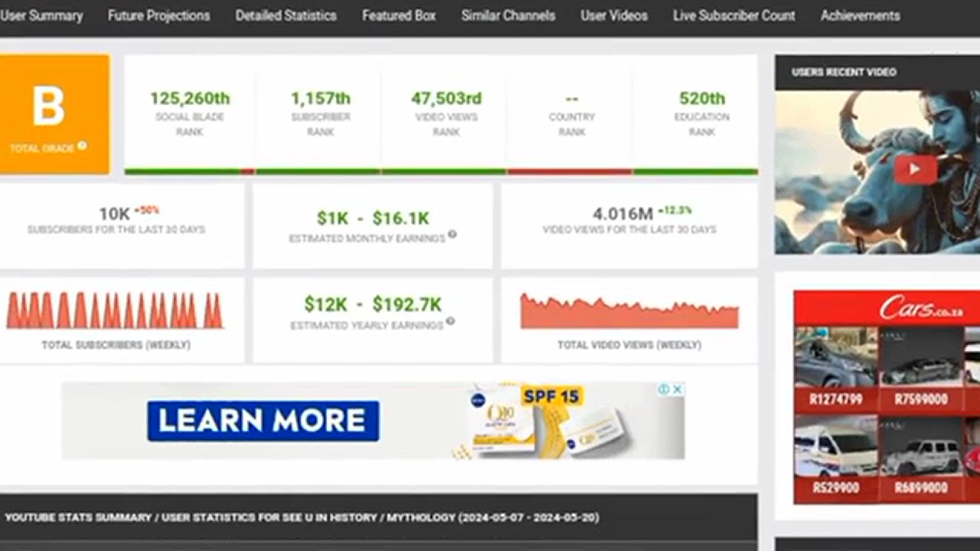View the Achievements tab

point(860,16)
